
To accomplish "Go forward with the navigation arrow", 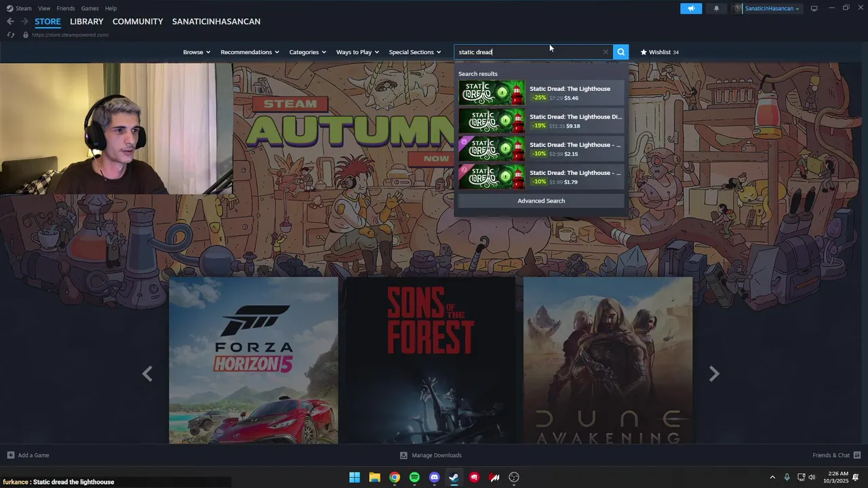I will click(x=25, y=22).
